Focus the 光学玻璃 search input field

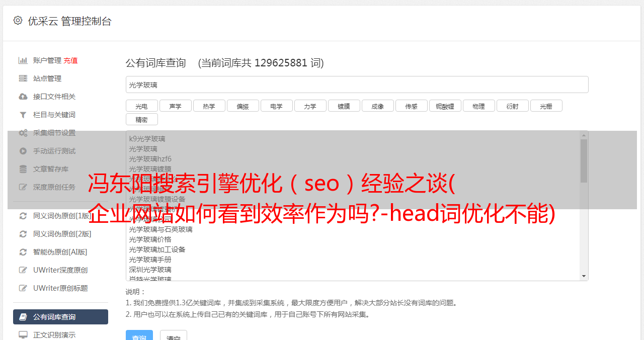[x=357, y=84]
